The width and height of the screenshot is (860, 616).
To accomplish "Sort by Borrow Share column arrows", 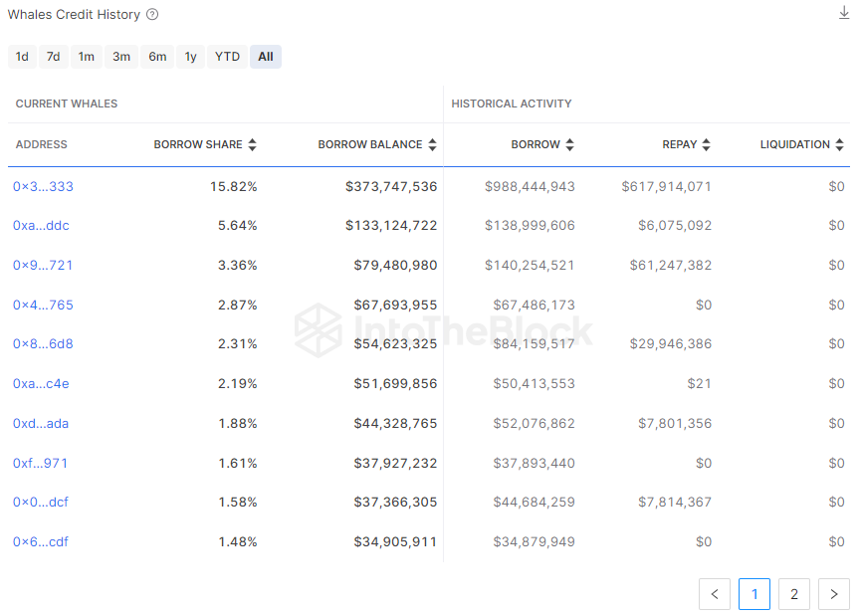I will pyautogui.click(x=253, y=145).
